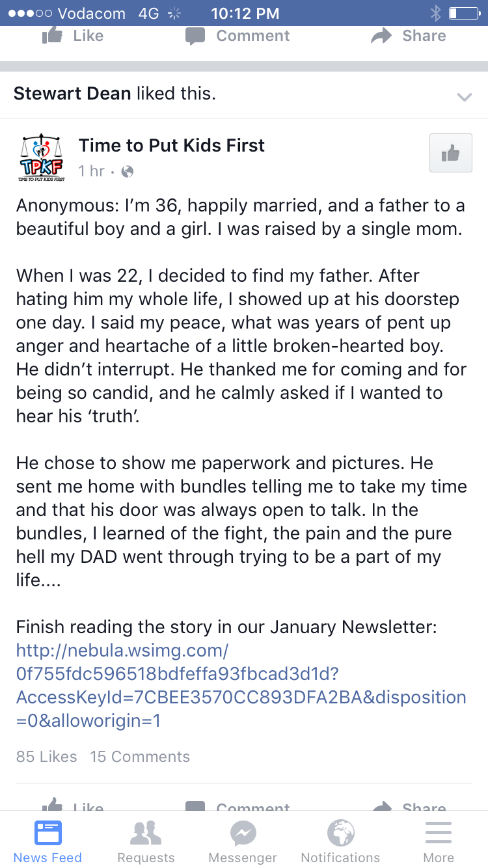Open Stewart Dean's profile
Viewport: 488px width, 868px height.
coord(73,94)
